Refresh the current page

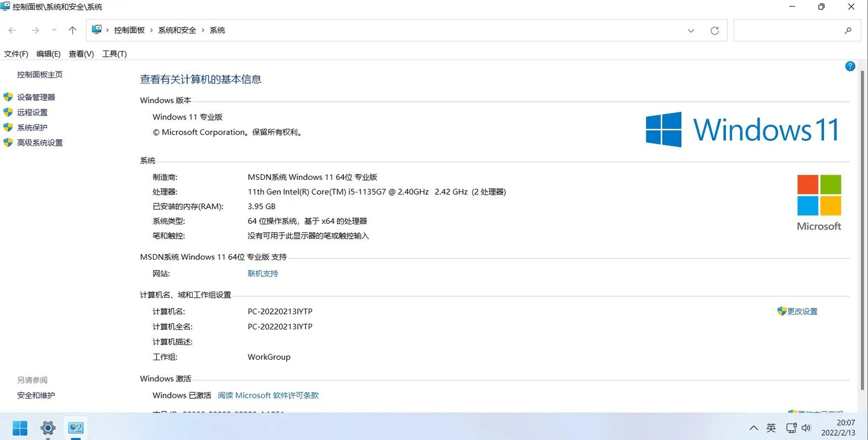(x=714, y=31)
